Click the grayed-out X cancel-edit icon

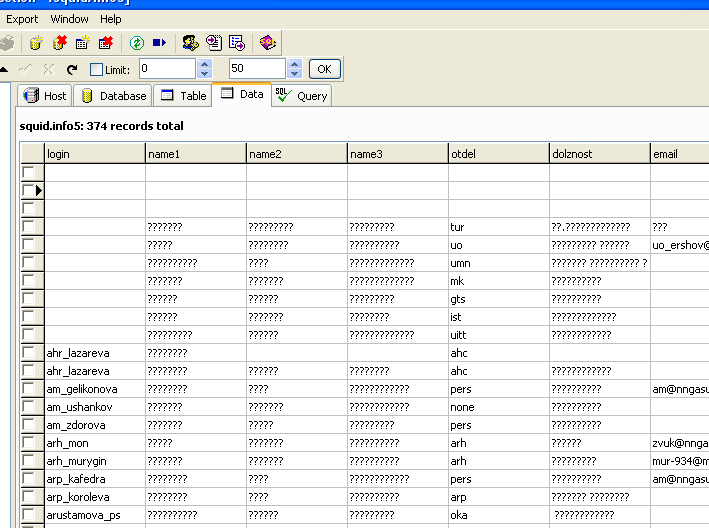pyautogui.click(x=49, y=70)
